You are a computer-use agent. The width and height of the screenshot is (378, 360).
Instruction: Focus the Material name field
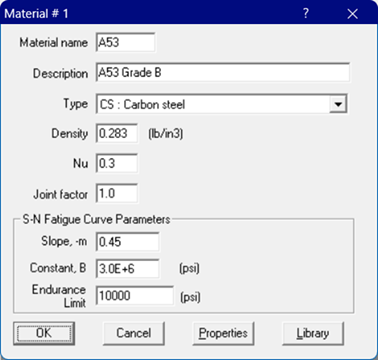pyautogui.click(x=125, y=42)
